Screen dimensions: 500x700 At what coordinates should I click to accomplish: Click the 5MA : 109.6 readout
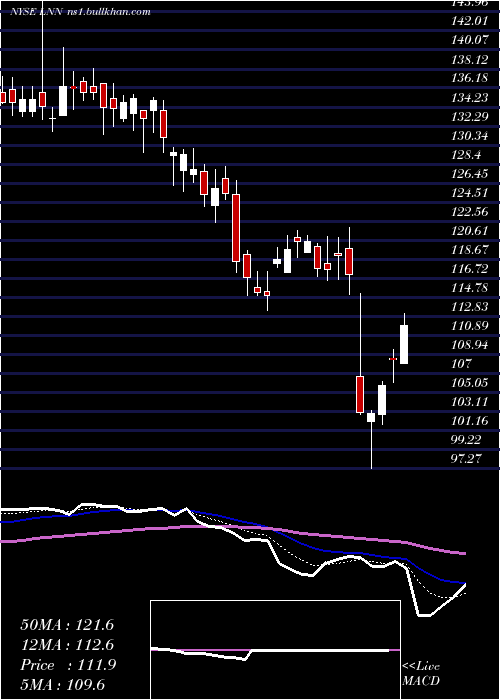pos(62,685)
